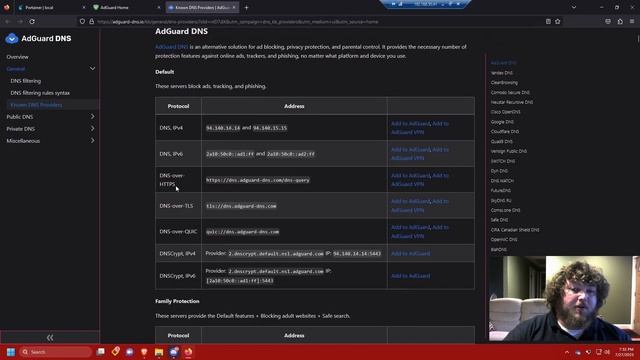
Task: Click the taskbar clock and date
Action: pos(625,352)
